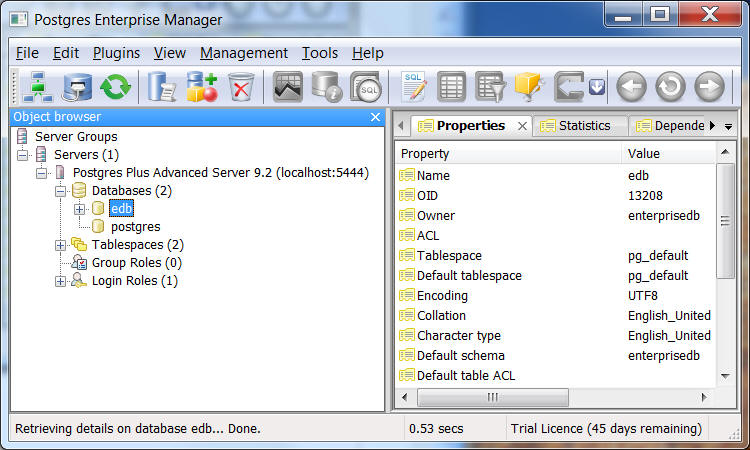
Task: Expand the Login Roles (1) node
Action: point(60,281)
